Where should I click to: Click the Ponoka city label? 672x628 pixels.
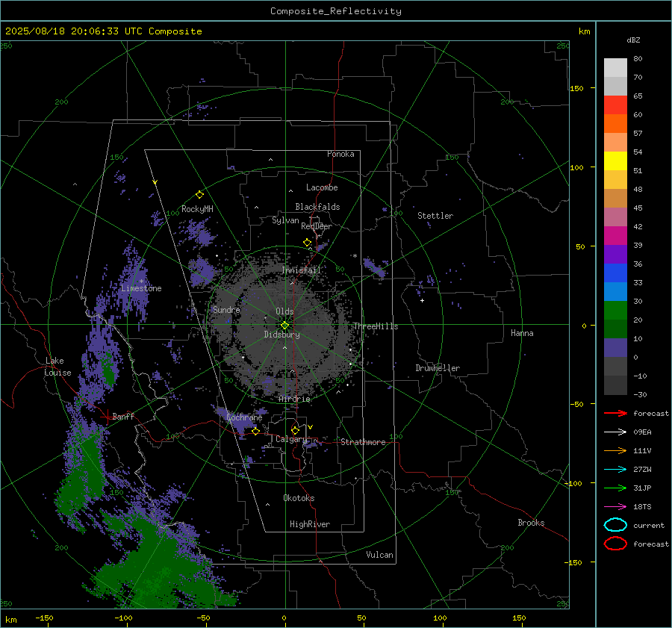340,154
